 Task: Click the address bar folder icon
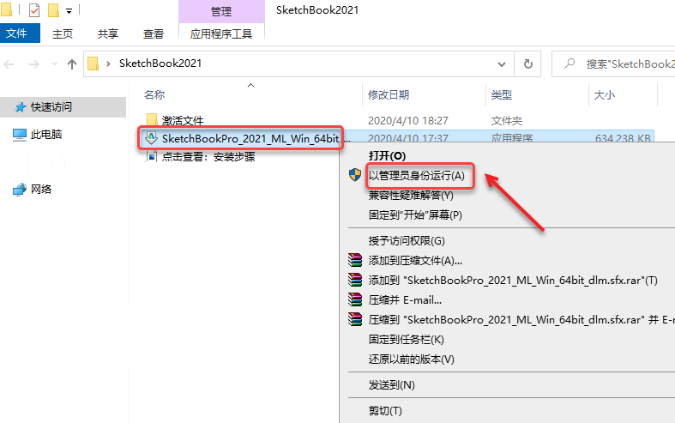coord(93,64)
